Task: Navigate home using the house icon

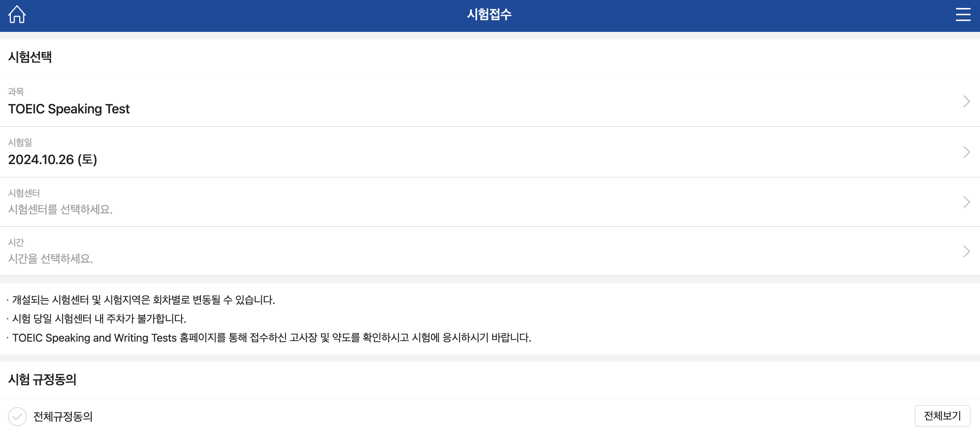Action: click(x=18, y=14)
